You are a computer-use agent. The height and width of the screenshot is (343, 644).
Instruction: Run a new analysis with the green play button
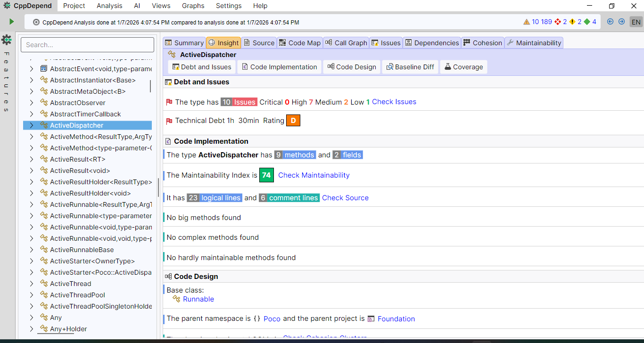click(x=11, y=21)
